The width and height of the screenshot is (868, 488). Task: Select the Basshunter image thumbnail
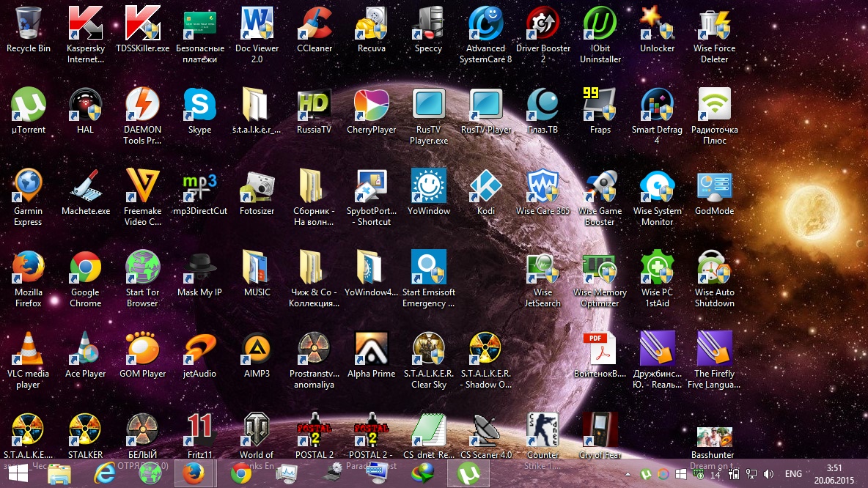(x=715, y=437)
